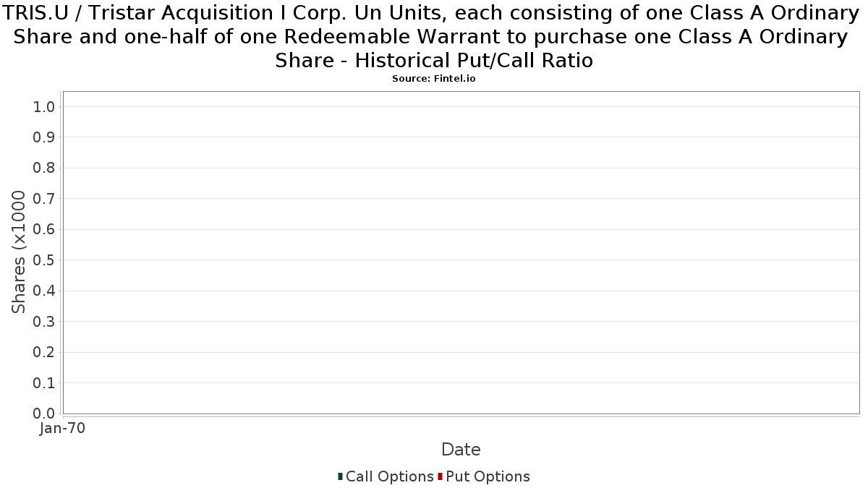
Task: Click the 0.7 y-axis tick label
Action: (x=44, y=199)
